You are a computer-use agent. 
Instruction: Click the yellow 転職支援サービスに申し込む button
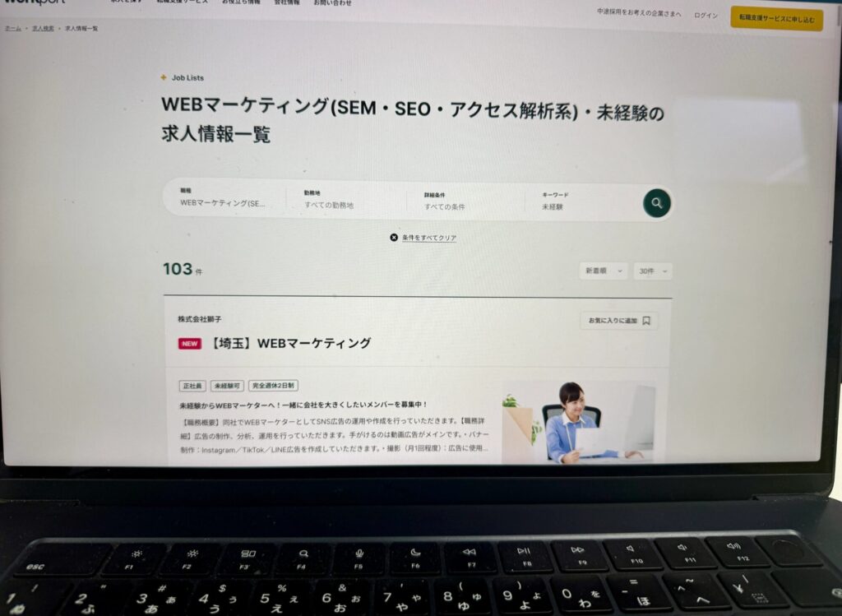point(776,19)
